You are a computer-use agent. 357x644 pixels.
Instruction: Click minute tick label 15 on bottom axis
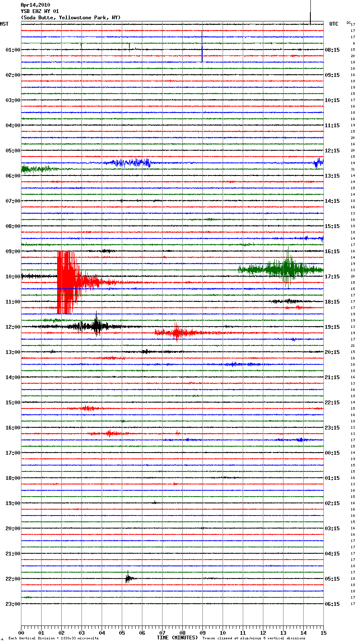(x=323, y=633)
